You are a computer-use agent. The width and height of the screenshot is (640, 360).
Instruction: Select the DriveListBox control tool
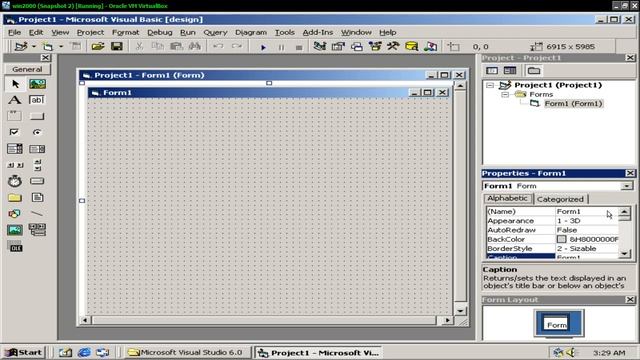tap(37, 181)
